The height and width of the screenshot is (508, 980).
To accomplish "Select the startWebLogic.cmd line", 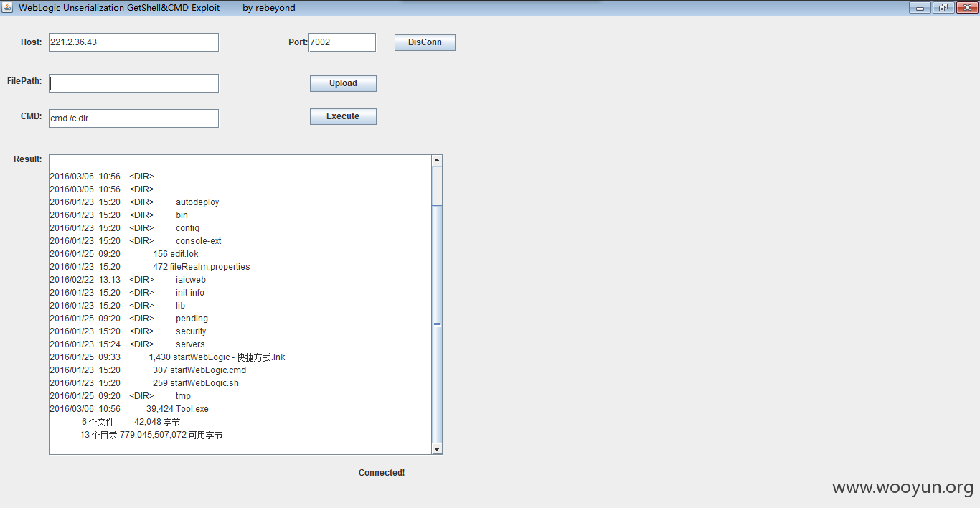I will [x=148, y=370].
